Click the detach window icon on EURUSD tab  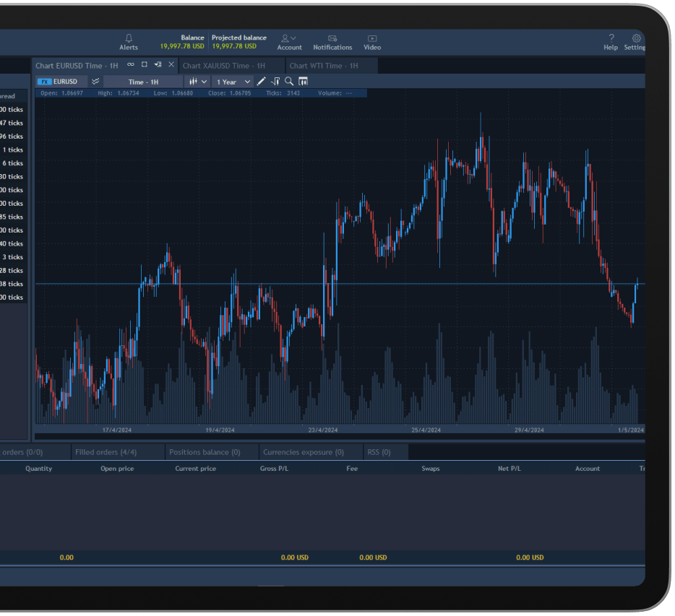tap(158, 64)
